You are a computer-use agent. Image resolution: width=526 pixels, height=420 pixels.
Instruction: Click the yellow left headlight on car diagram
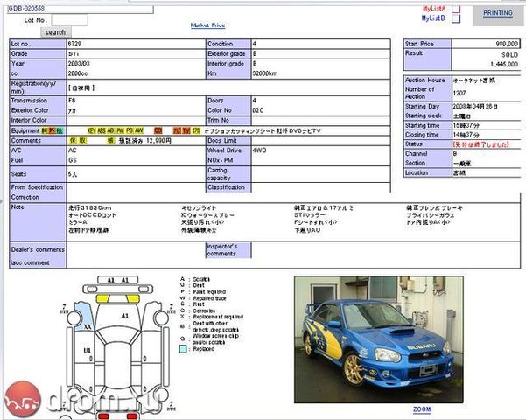pos(103,298)
